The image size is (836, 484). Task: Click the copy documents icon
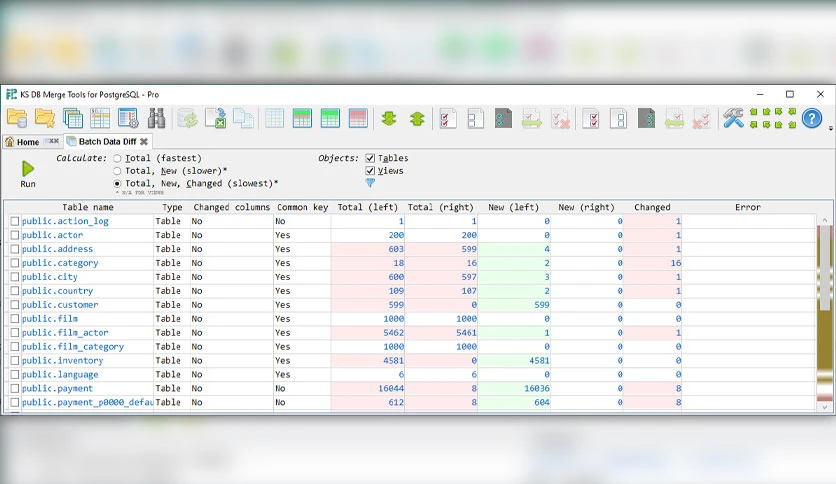(x=244, y=118)
